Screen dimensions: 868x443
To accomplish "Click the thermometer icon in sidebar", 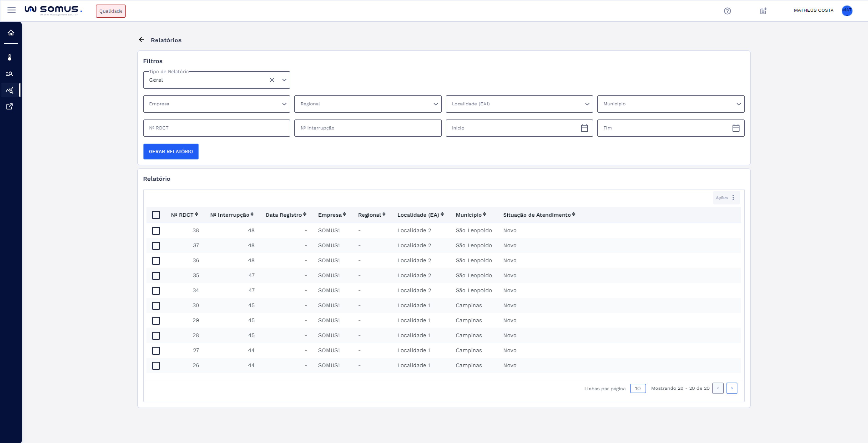I will pos(10,57).
